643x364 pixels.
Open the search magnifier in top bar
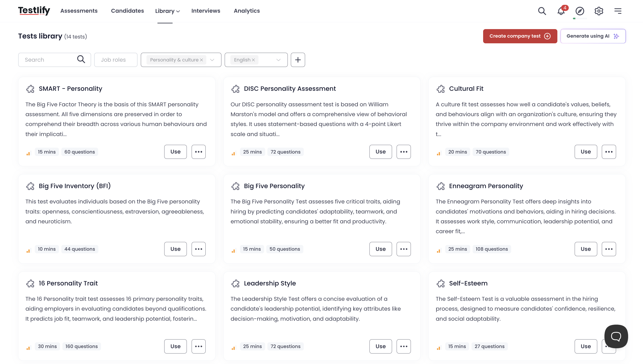[542, 11]
